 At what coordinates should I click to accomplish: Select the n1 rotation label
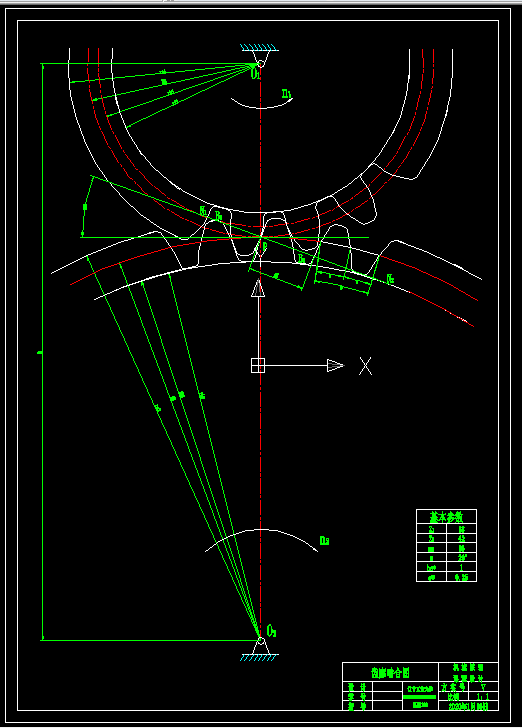[287, 95]
